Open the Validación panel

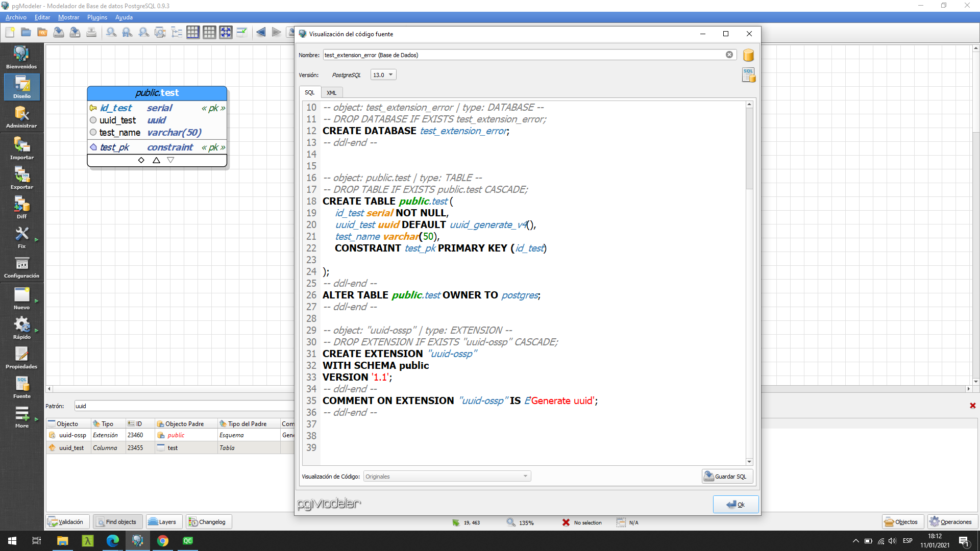point(67,521)
